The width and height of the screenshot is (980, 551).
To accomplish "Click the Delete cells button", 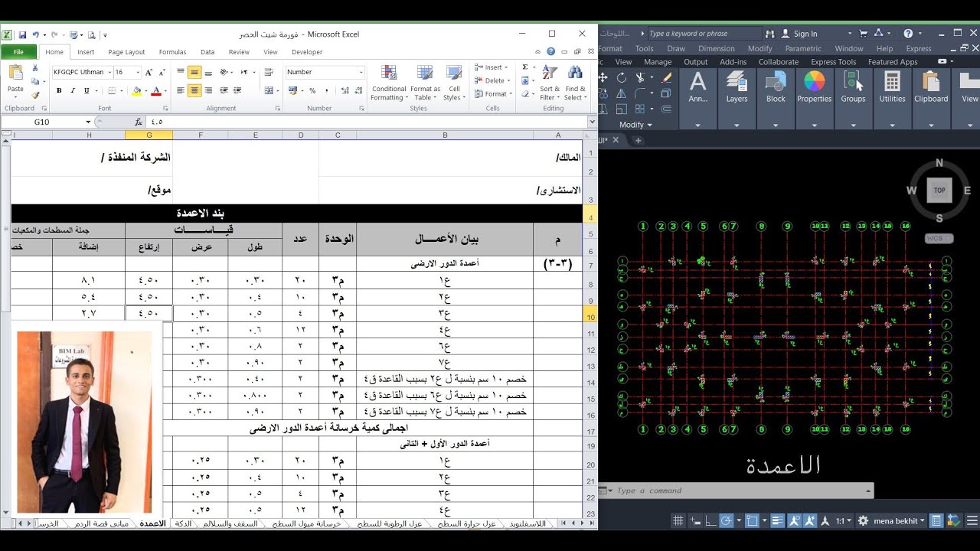I will (x=492, y=80).
